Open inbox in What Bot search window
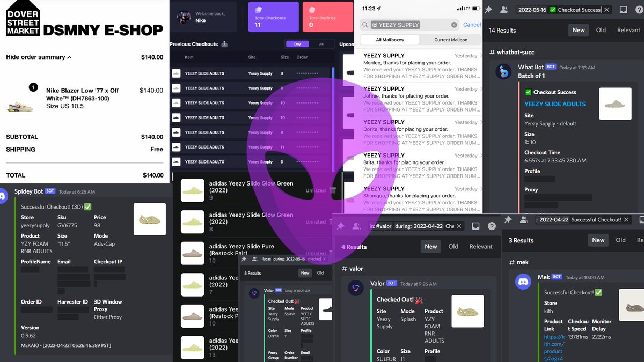 (623, 10)
